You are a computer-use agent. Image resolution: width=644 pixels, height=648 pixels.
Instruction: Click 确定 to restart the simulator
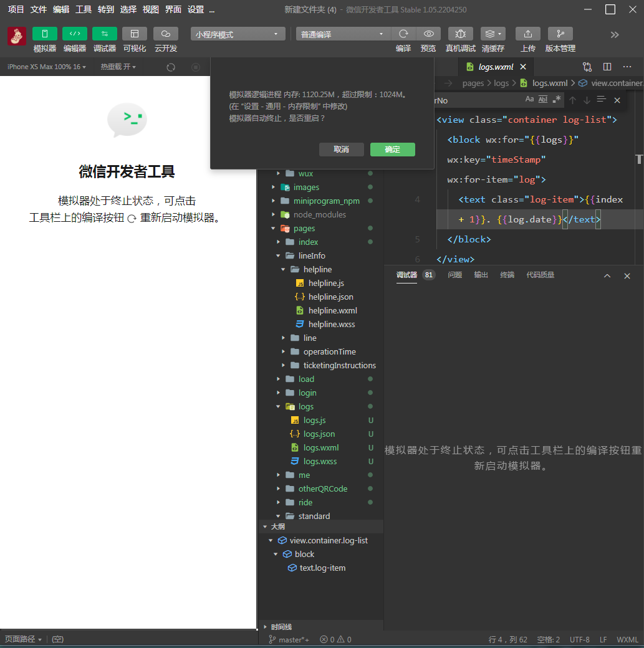coord(393,150)
